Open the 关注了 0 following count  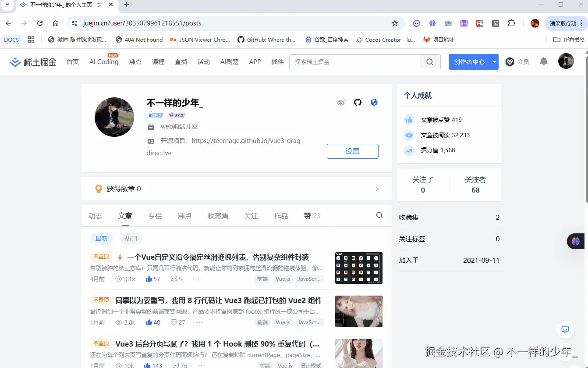click(423, 185)
